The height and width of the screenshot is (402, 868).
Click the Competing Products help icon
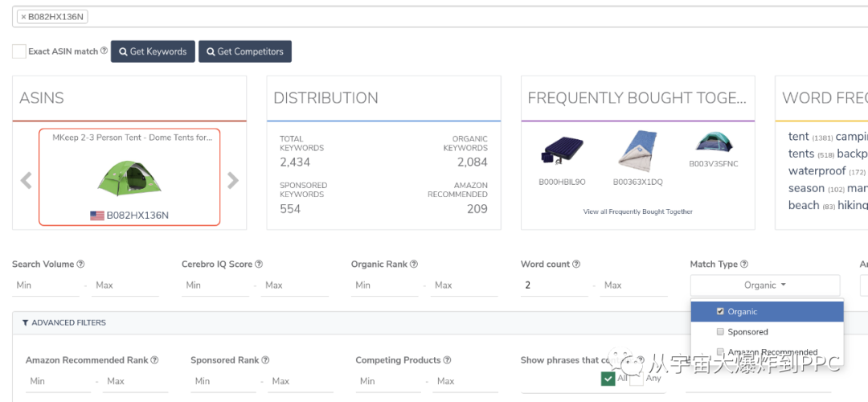tap(447, 360)
